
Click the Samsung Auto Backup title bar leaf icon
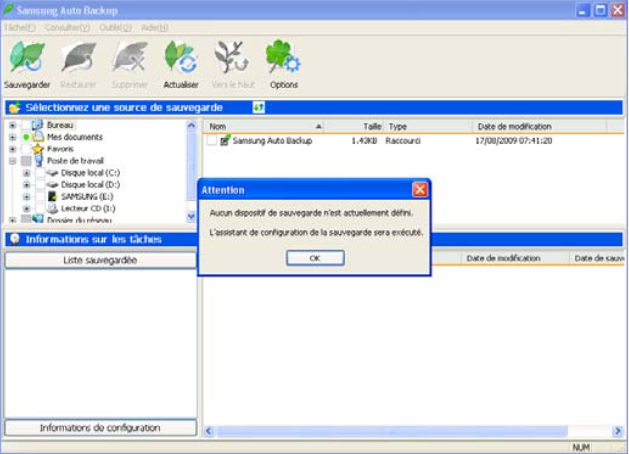(8, 10)
